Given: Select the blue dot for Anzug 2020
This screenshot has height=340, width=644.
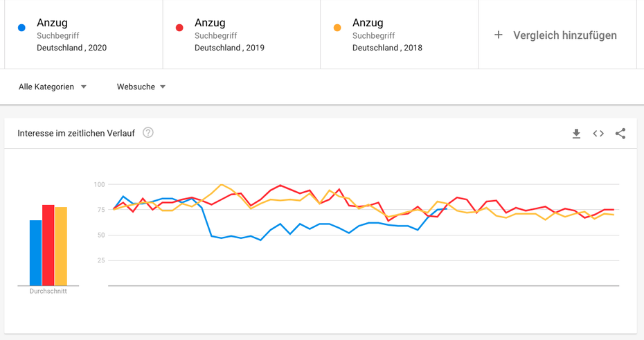Looking at the screenshot, I should pos(21,28).
